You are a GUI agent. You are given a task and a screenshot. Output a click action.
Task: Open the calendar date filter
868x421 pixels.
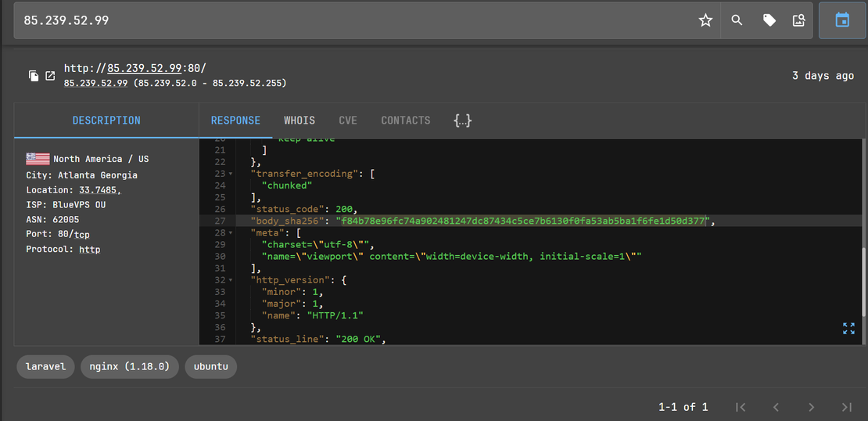click(x=842, y=20)
